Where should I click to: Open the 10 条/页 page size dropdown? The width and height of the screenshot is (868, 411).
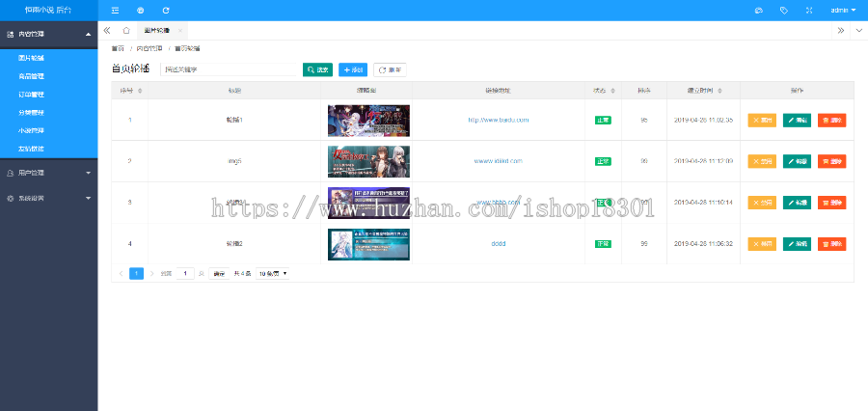272,274
